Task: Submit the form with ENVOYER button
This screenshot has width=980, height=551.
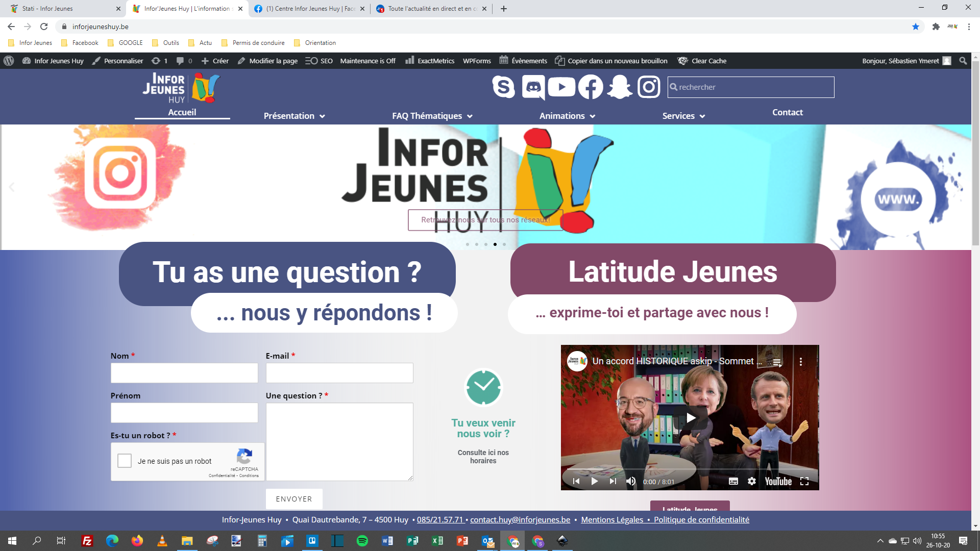Action: pyautogui.click(x=294, y=499)
